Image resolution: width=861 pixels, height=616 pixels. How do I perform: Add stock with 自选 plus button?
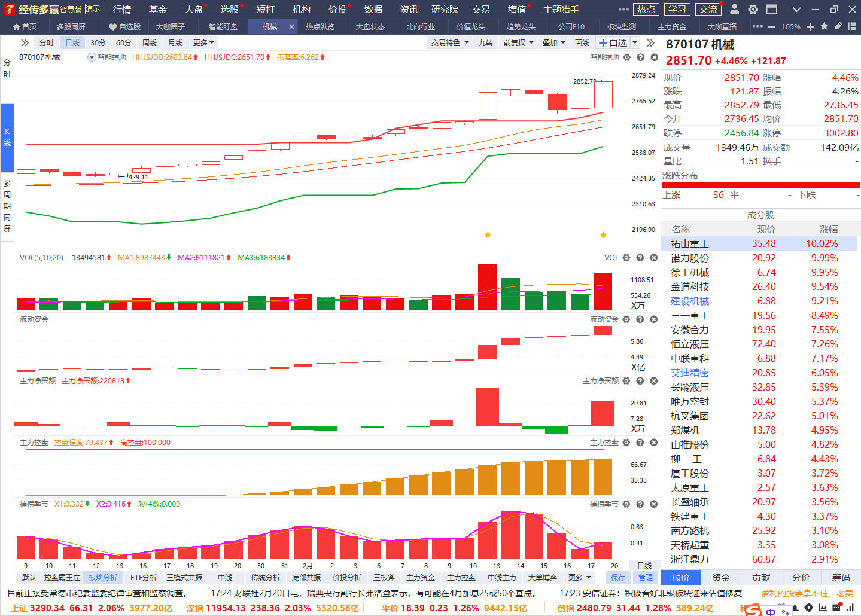[613, 43]
